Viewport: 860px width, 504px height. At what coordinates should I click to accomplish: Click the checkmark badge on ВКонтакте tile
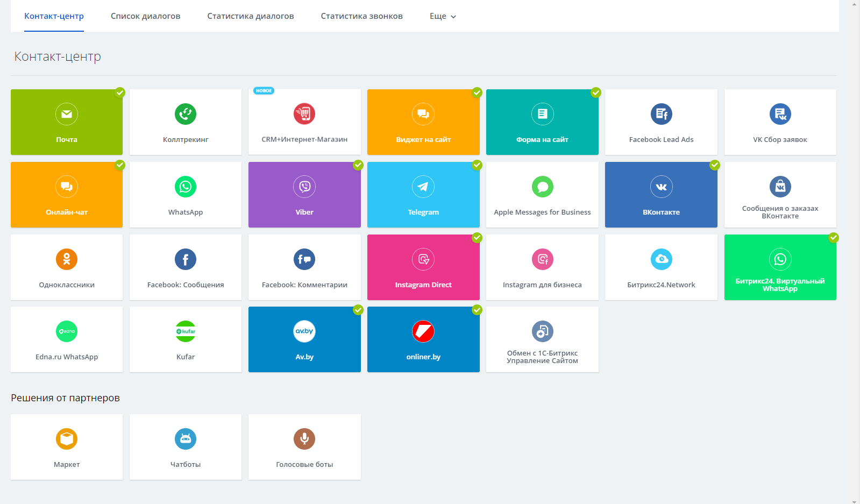(715, 165)
